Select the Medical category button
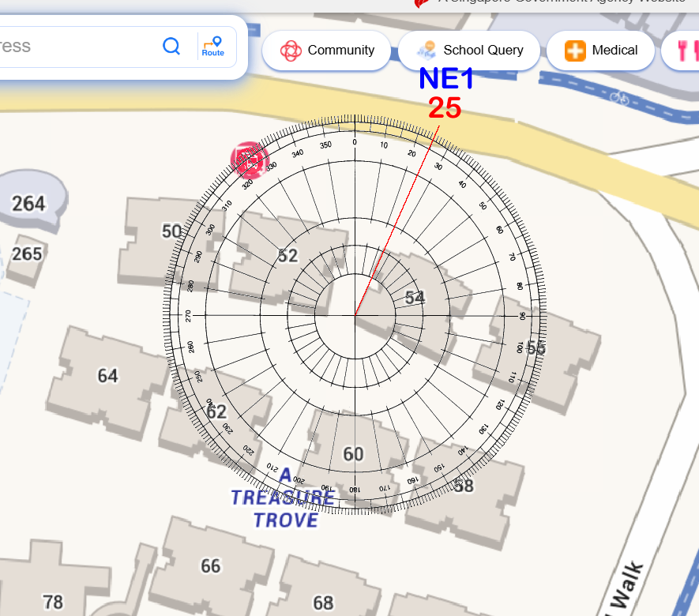Viewport: 699px width, 616px height. click(600, 51)
